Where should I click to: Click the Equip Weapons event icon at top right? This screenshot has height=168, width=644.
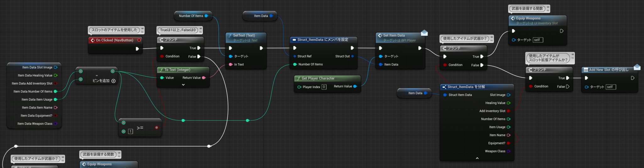point(513,19)
